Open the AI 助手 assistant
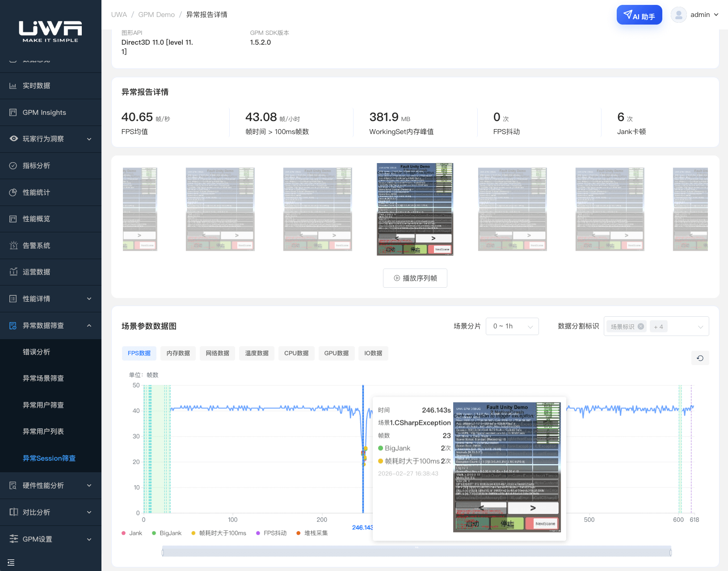 coord(639,15)
